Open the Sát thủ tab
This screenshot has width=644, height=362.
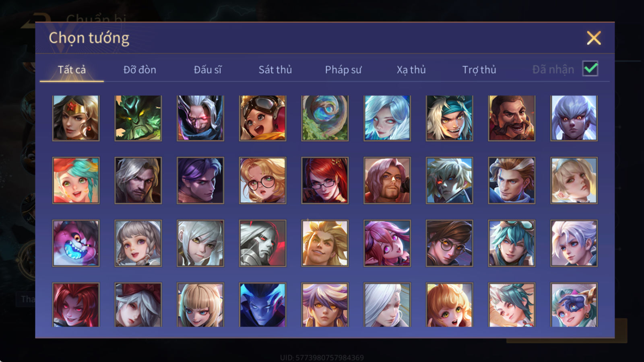pos(275,70)
